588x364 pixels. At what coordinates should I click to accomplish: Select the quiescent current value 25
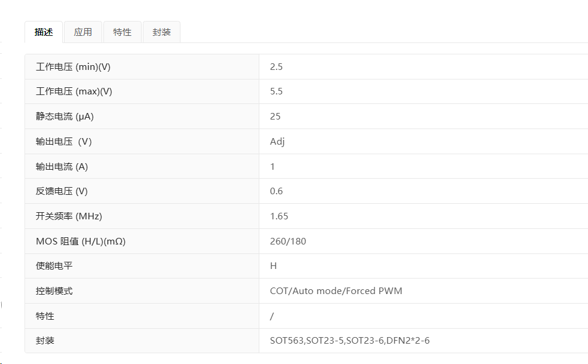275,117
